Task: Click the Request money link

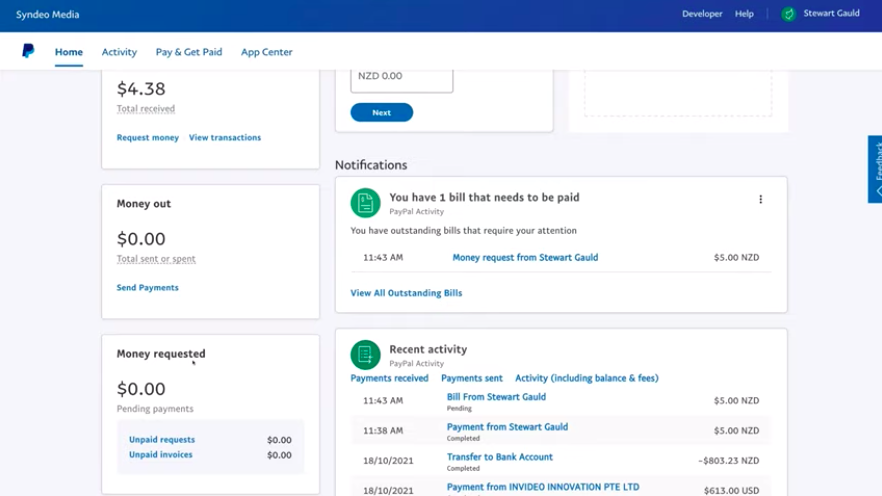Action: 147,137
